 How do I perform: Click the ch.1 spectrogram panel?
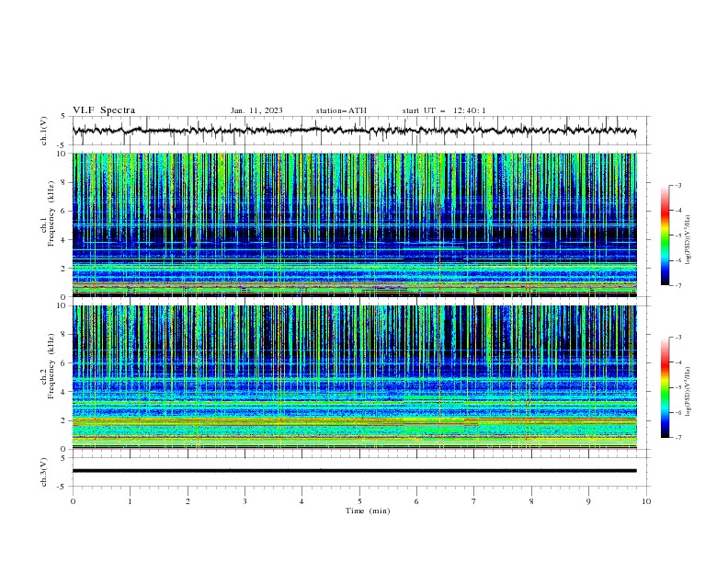354,224
